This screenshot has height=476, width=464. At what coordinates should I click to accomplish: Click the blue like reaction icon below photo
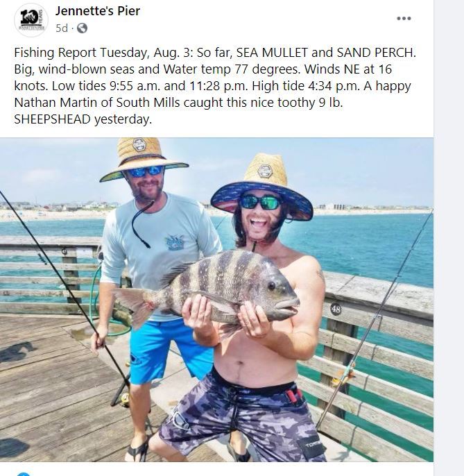pos(24,474)
